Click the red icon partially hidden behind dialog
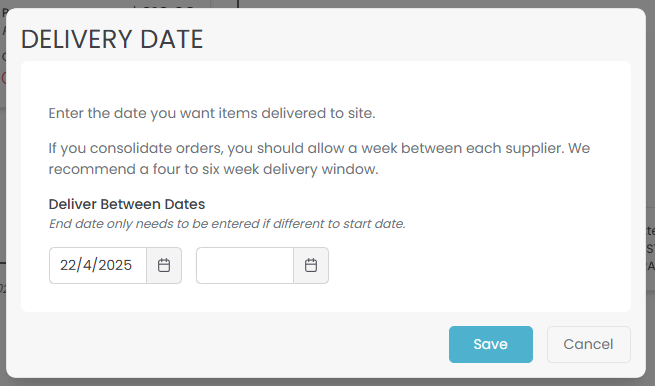The height and width of the screenshot is (386, 655). [x=3, y=78]
